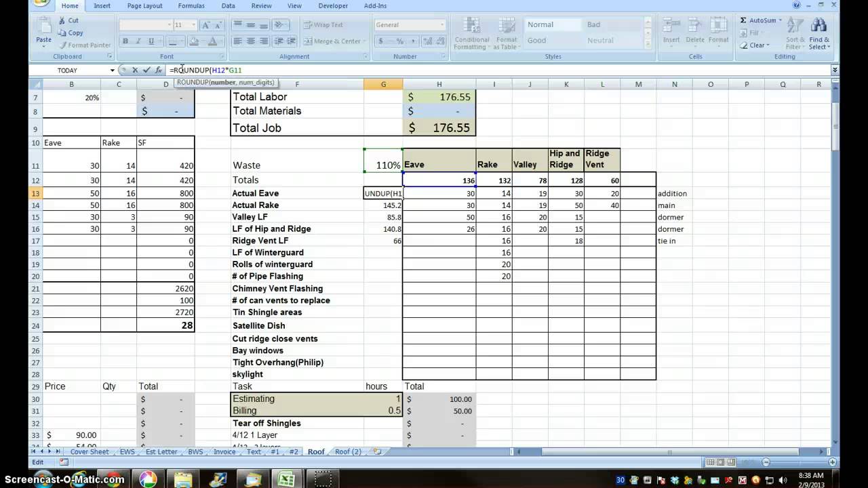Click the Excel icon in the taskbar
The width and height of the screenshot is (868, 488).
(x=287, y=479)
